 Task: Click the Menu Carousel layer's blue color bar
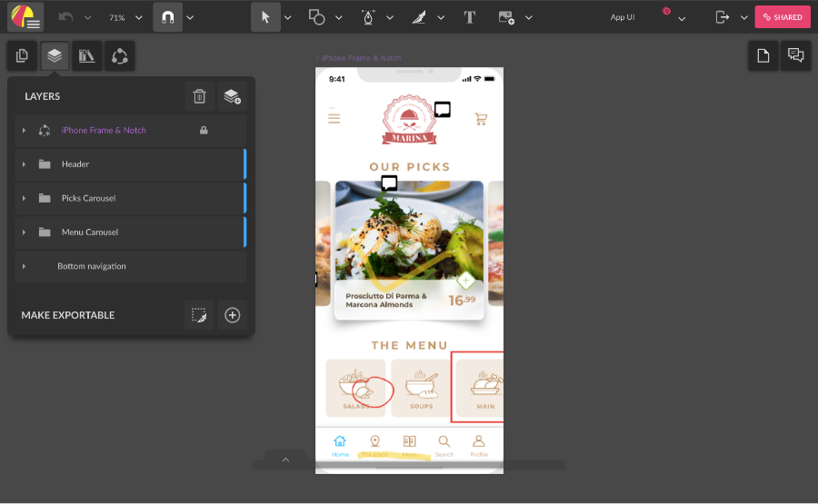pyautogui.click(x=244, y=232)
